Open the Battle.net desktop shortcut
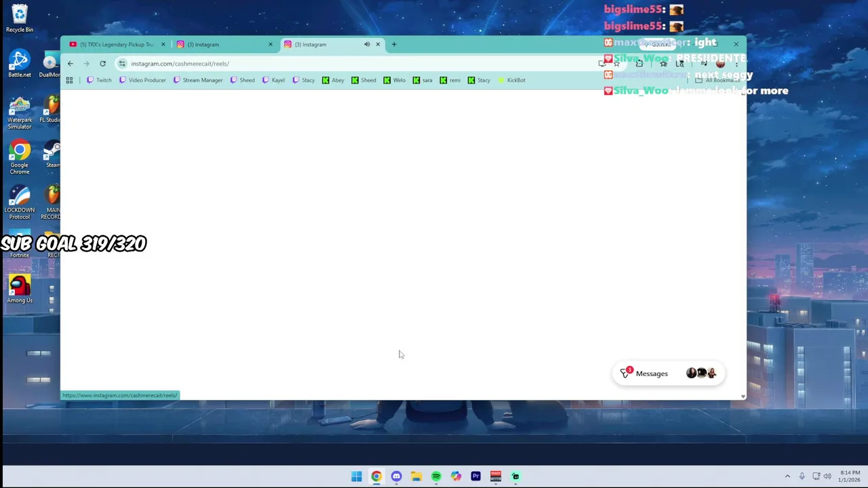Screen dimensions: 868x488 coord(20,64)
